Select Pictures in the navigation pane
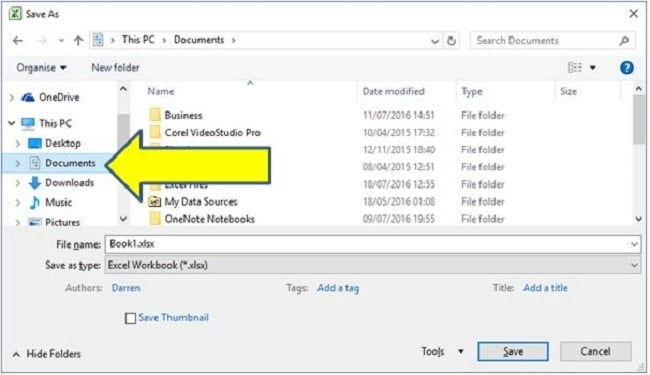650x375 pixels. click(62, 222)
